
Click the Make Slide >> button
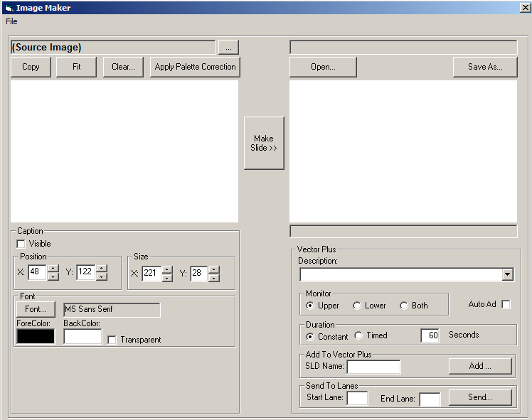point(264,143)
